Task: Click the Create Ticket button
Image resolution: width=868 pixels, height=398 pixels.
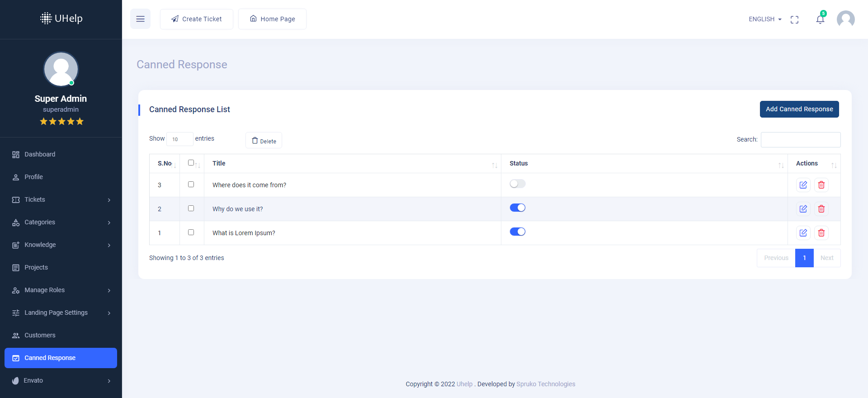Action: tap(197, 19)
